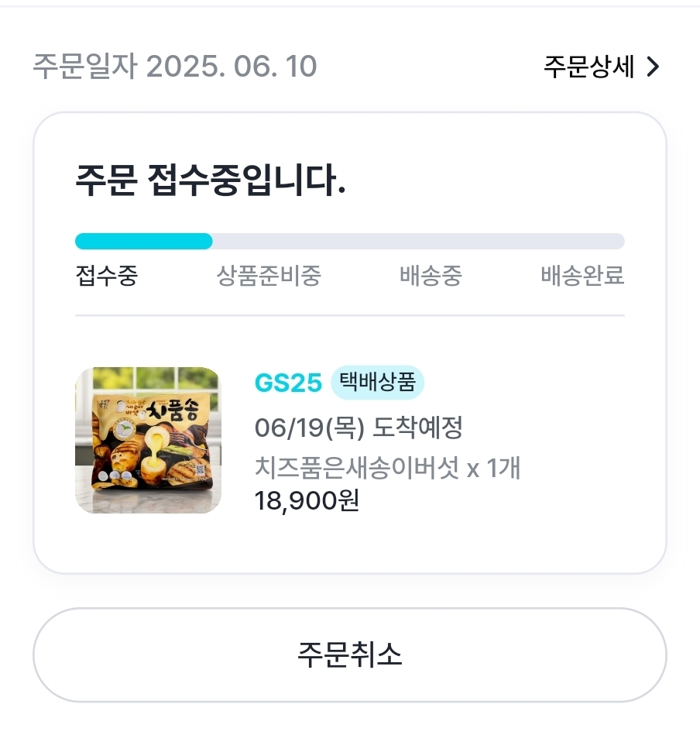
Task: Click the 택배상품 badge
Action: [x=377, y=382]
